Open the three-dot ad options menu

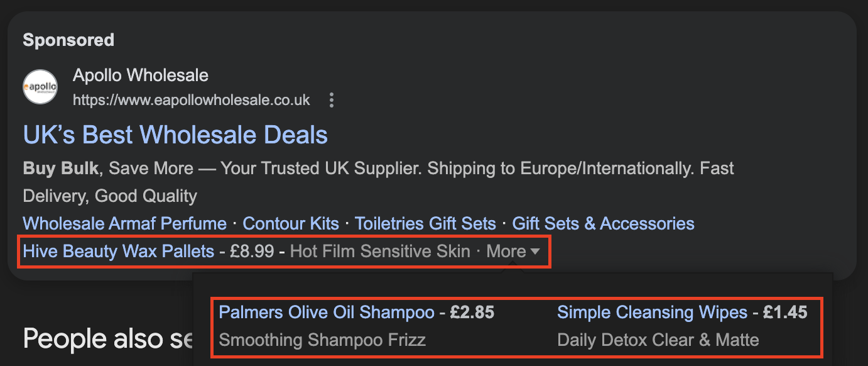point(332,100)
